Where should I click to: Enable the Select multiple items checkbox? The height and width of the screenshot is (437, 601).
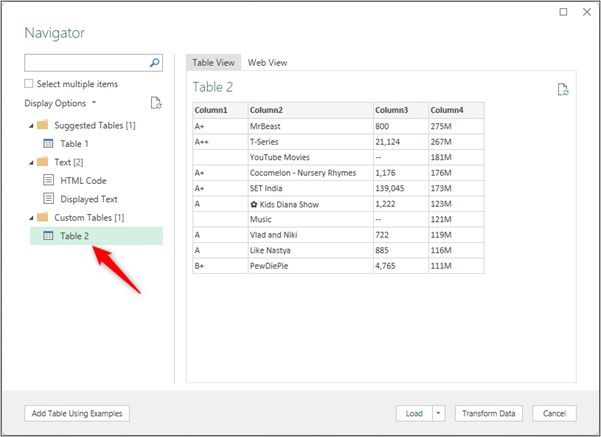29,84
